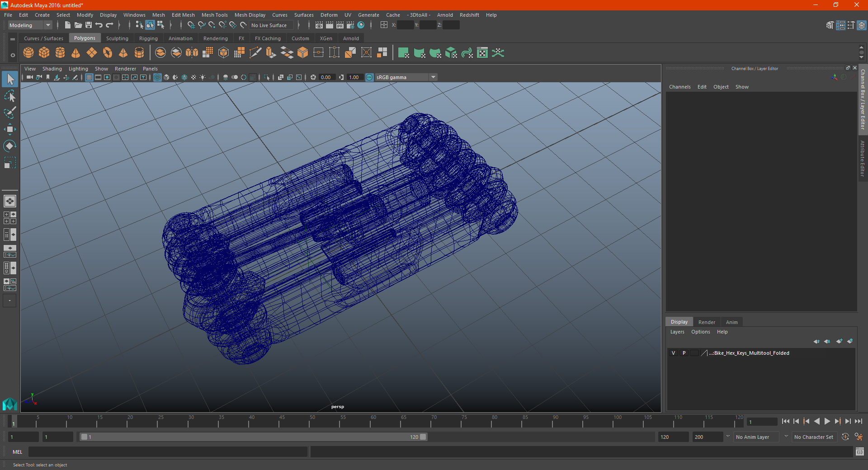Image resolution: width=868 pixels, height=470 pixels.
Task: Open the shelf options gear menu
Action: (x=13, y=55)
